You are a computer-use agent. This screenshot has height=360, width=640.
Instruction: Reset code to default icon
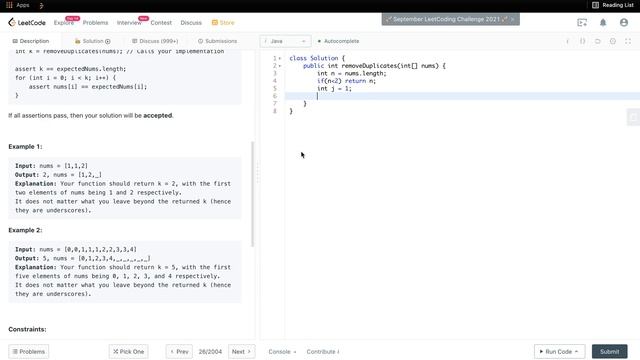[x=598, y=41]
